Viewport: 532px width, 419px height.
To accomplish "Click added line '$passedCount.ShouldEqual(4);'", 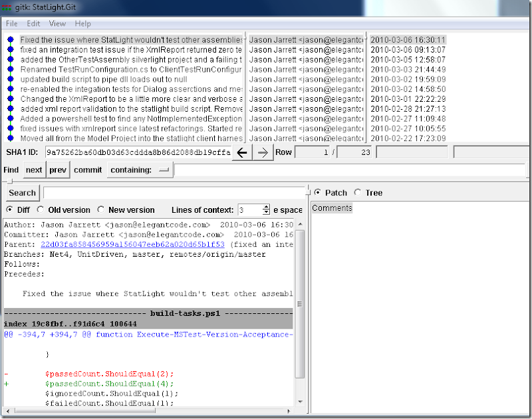I will point(109,384).
